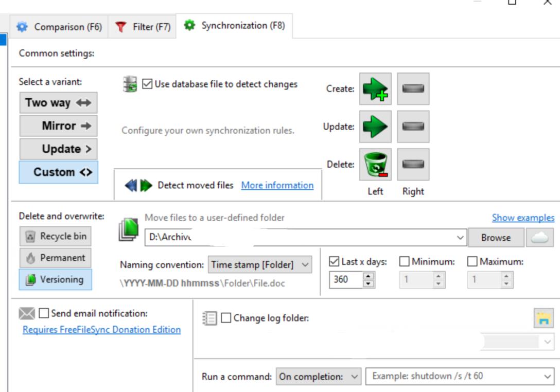Click the versioning folder documents icon

click(x=129, y=229)
